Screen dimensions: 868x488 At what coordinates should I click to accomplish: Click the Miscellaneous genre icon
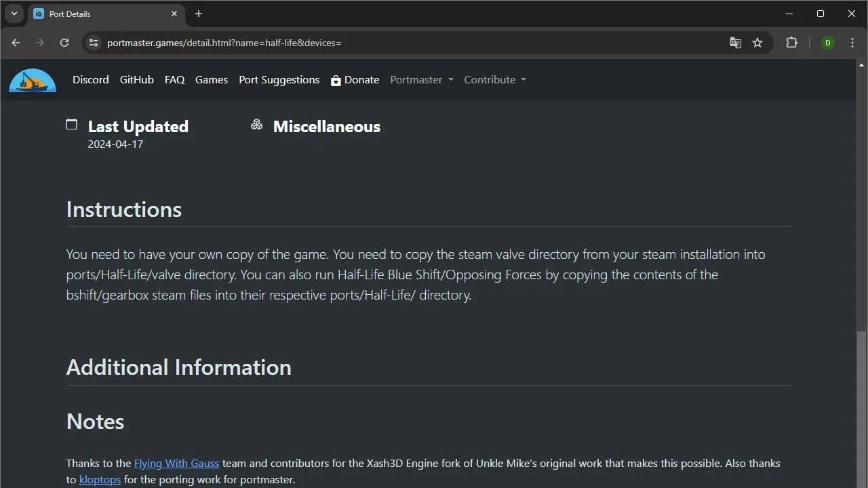coord(256,124)
